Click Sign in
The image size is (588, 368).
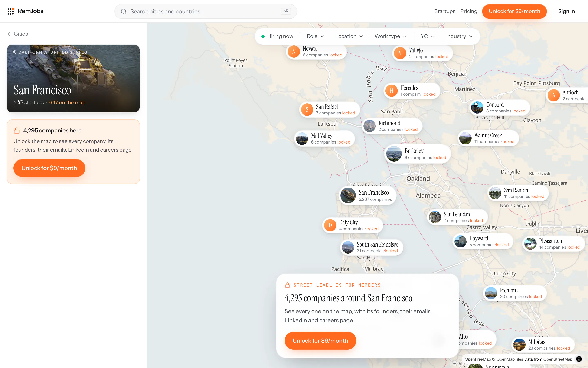click(x=566, y=11)
